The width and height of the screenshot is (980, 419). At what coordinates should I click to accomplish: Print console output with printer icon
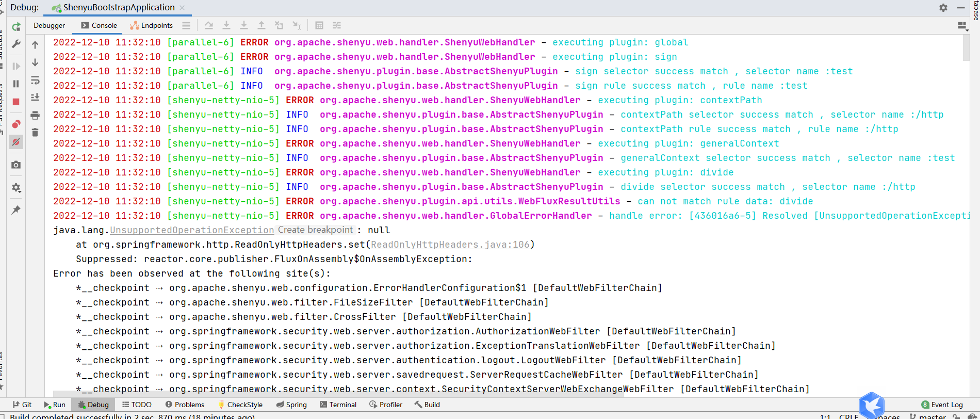click(35, 115)
